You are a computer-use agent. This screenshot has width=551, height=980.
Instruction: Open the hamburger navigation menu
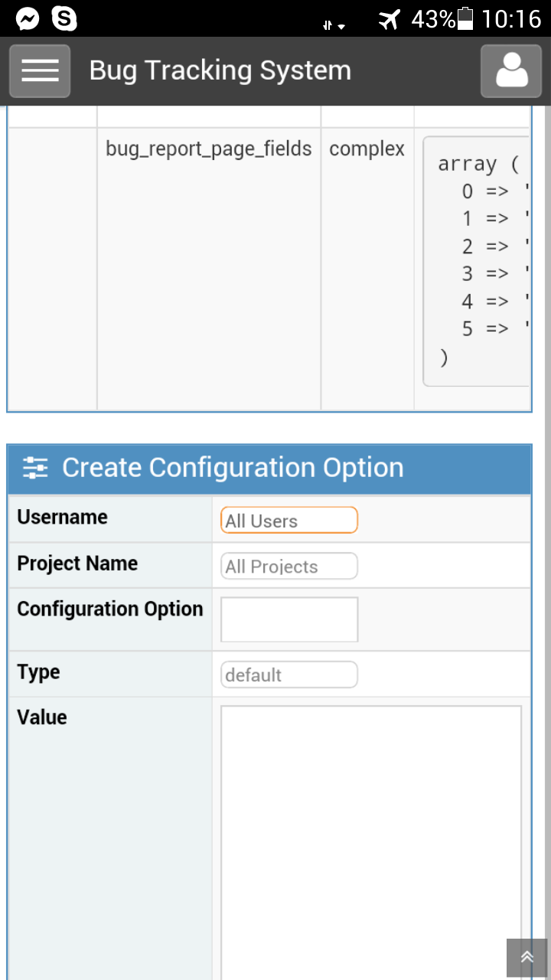tap(40, 70)
